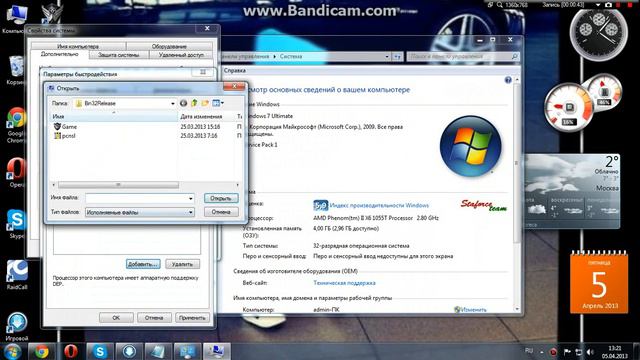Move the System window vertical scrollbar
Viewport: 640px width, 360px height.
click(517, 163)
